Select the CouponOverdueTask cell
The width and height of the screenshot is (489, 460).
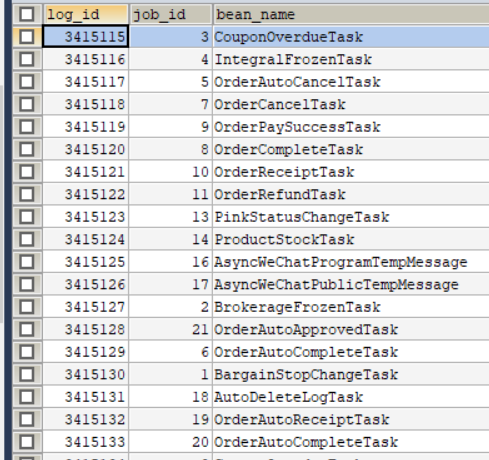click(351, 37)
